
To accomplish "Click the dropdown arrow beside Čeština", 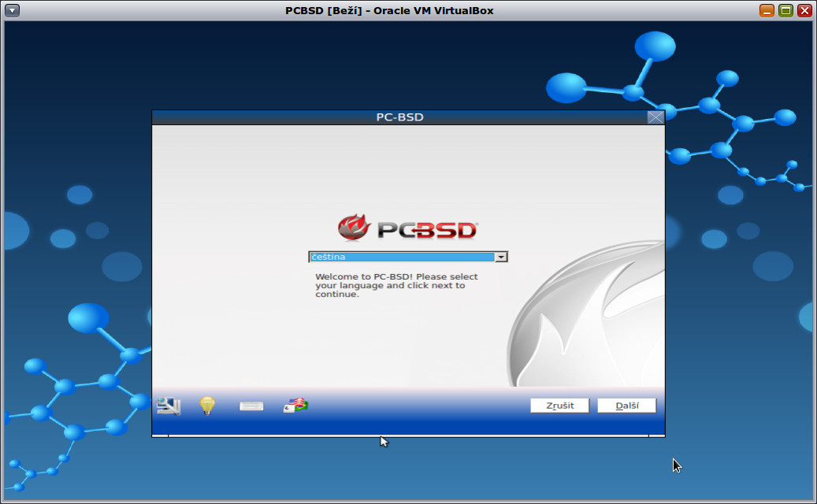I will click(502, 256).
